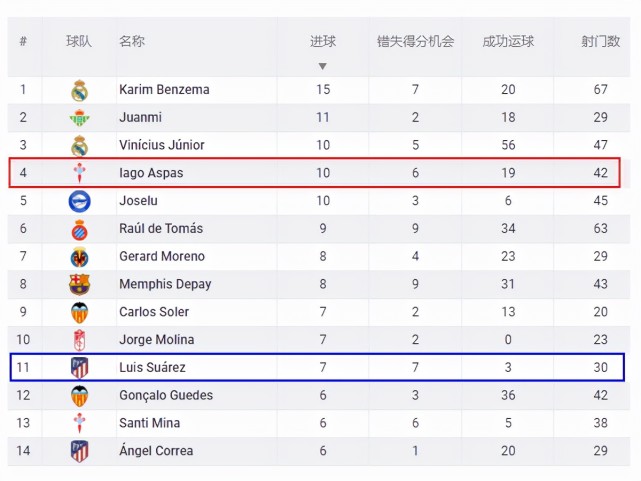641x481 pixels.
Task: Click the sort arrow under 进球
Action: (x=322, y=67)
